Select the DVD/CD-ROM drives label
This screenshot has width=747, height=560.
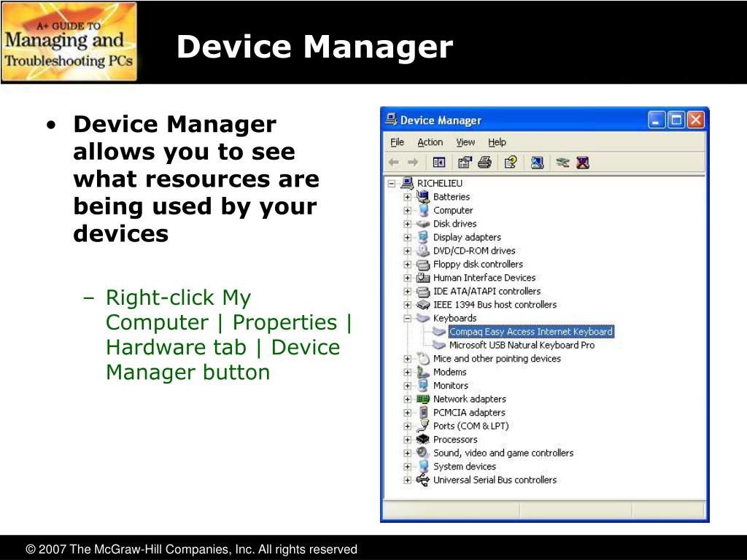click(x=474, y=251)
